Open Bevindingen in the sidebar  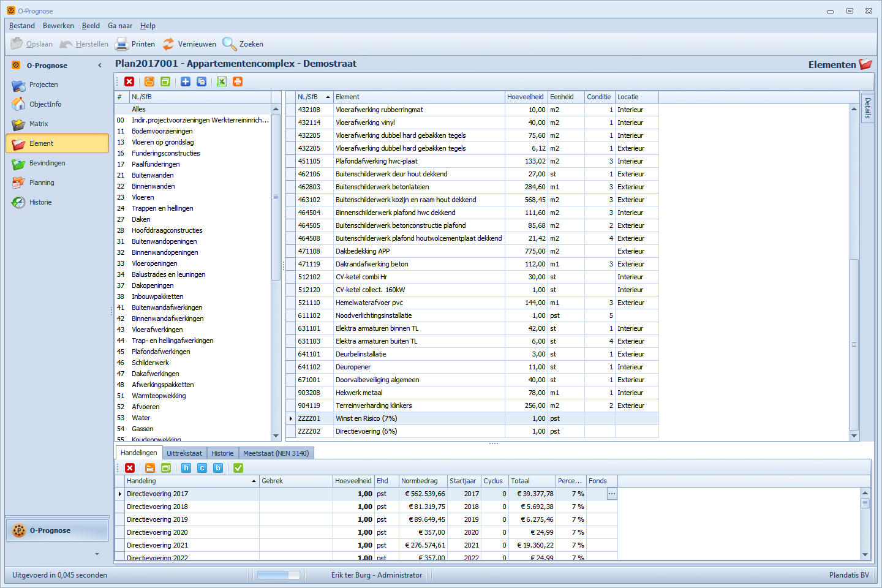point(47,163)
